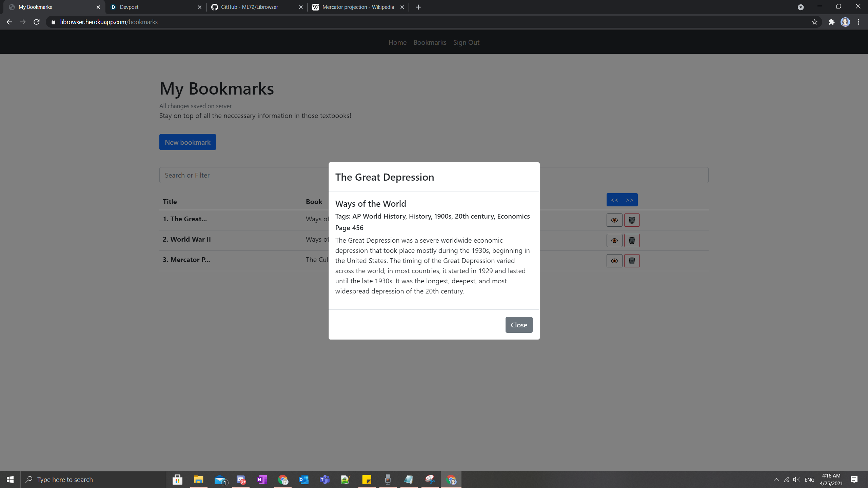Reload the page
The width and height of the screenshot is (868, 488).
[37, 22]
